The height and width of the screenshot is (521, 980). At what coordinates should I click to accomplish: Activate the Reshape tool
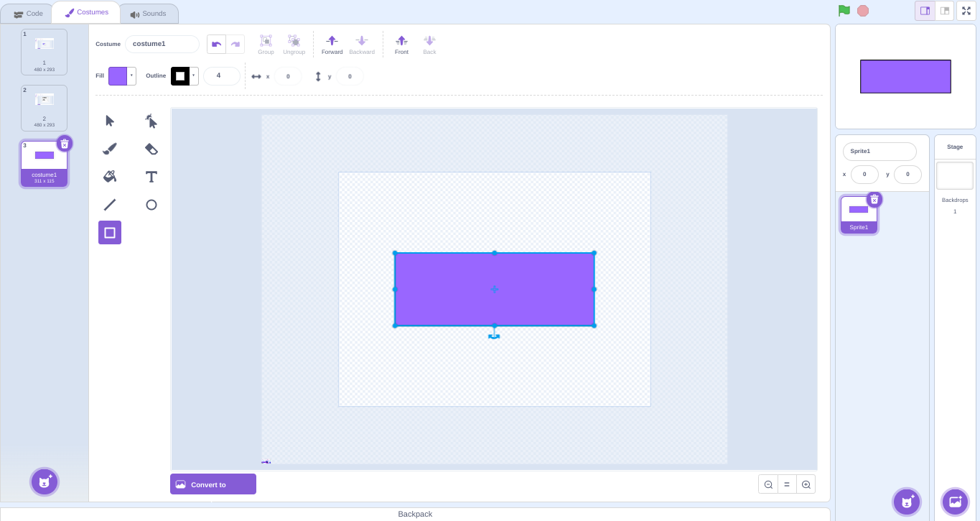[x=151, y=121]
